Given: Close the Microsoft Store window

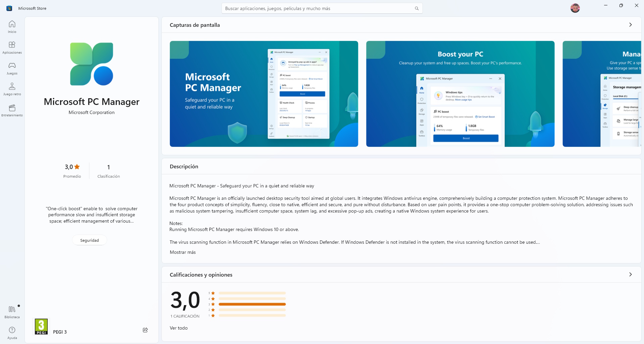Looking at the screenshot, I should (x=637, y=5).
